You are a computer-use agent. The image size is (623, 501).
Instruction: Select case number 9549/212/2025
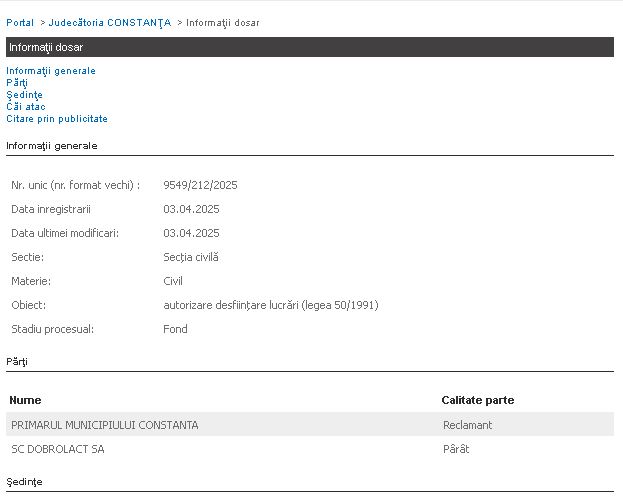point(200,185)
